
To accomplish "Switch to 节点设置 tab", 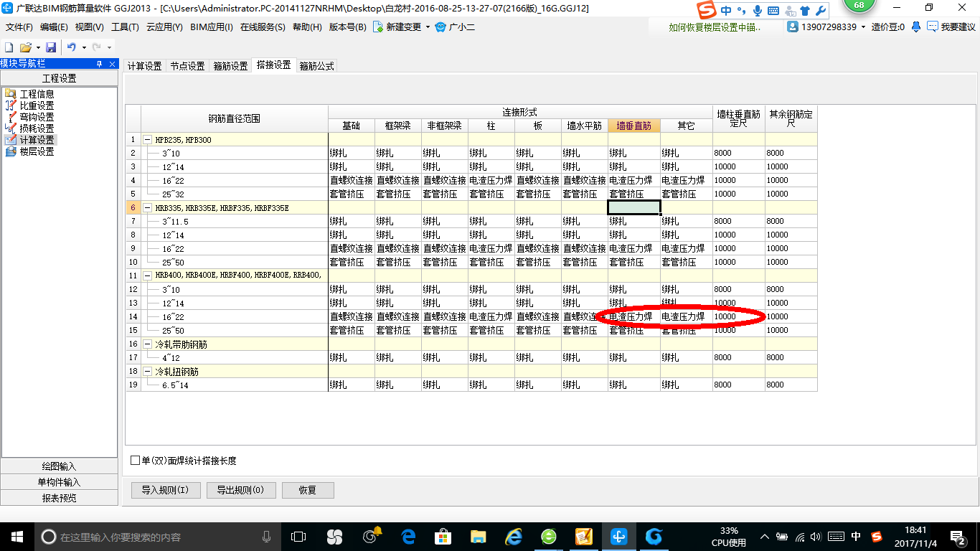I will click(x=187, y=66).
